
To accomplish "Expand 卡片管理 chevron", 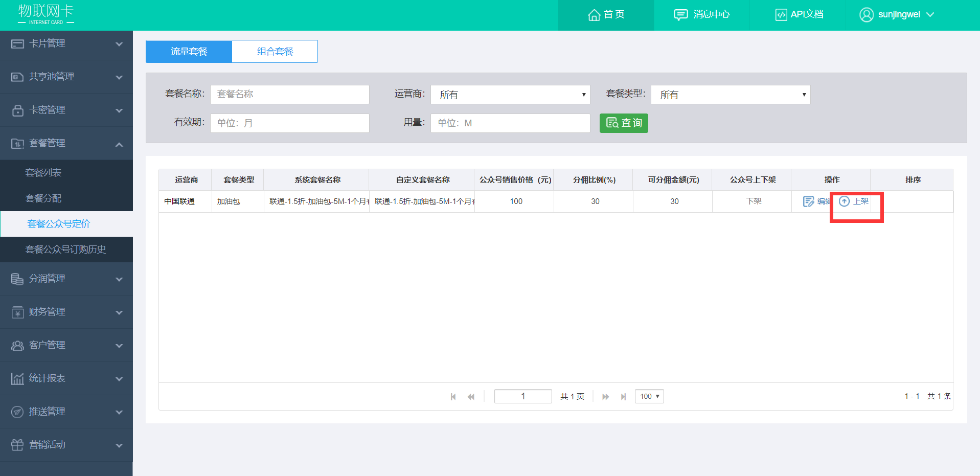I will pyautogui.click(x=119, y=44).
